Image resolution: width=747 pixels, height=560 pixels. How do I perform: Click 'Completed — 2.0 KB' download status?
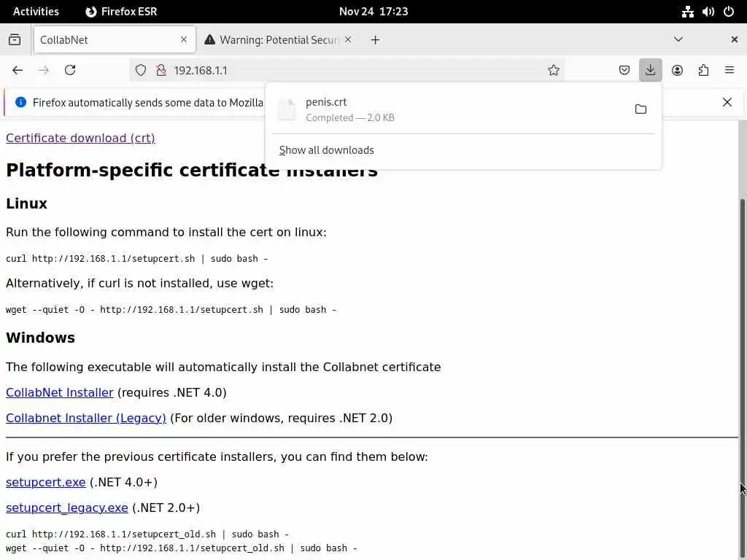coord(349,117)
